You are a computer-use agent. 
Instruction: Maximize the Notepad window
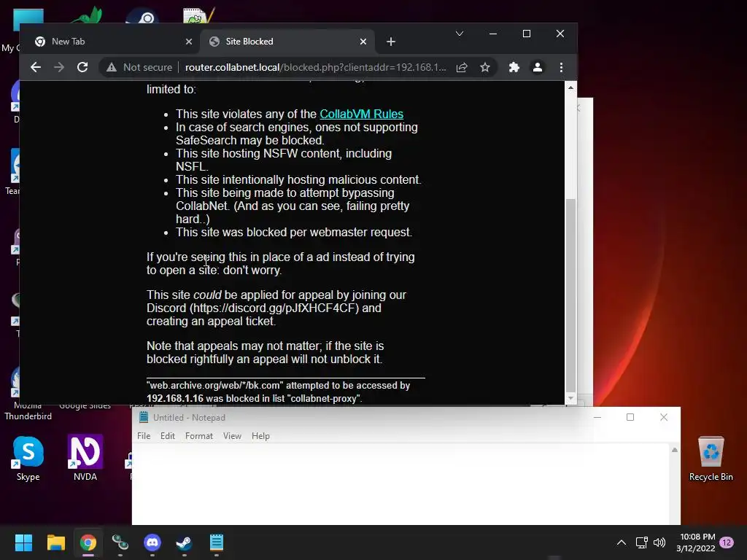click(x=630, y=417)
